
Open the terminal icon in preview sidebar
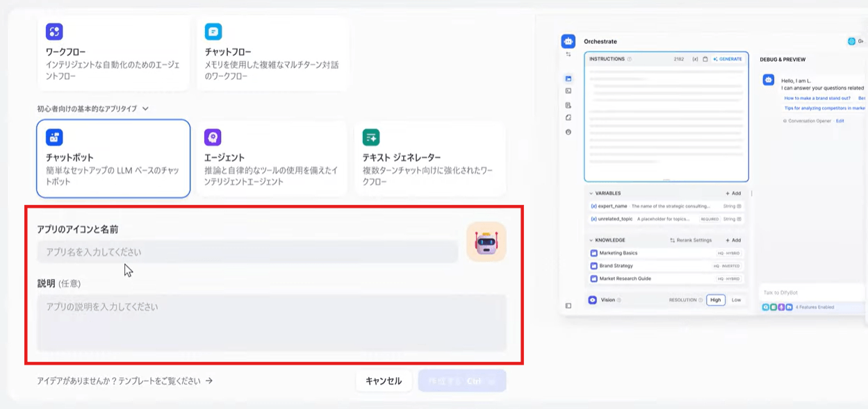[x=568, y=91]
